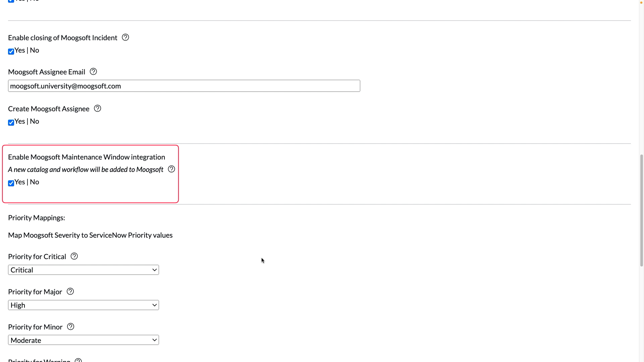The image size is (644, 362).
Task: Expand Priority for Minor dropdown showing Moderate
Action: point(84,340)
